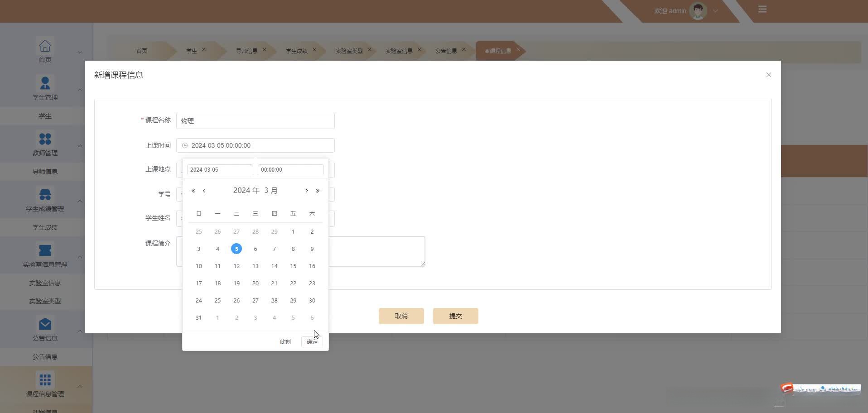Click the 公告信息 envelope icon
Screen dimensions: 868x413
tap(45, 324)
